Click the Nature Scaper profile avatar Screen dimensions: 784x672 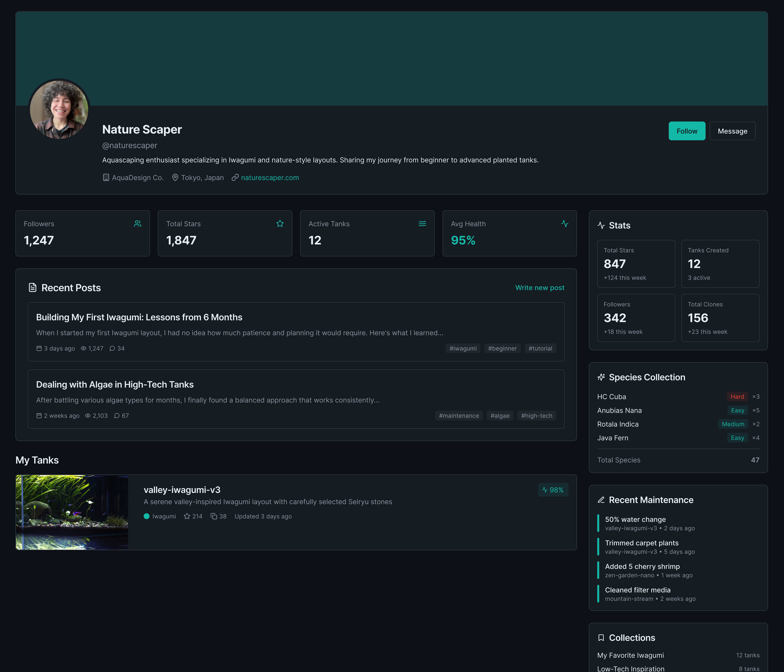point(59,110)
